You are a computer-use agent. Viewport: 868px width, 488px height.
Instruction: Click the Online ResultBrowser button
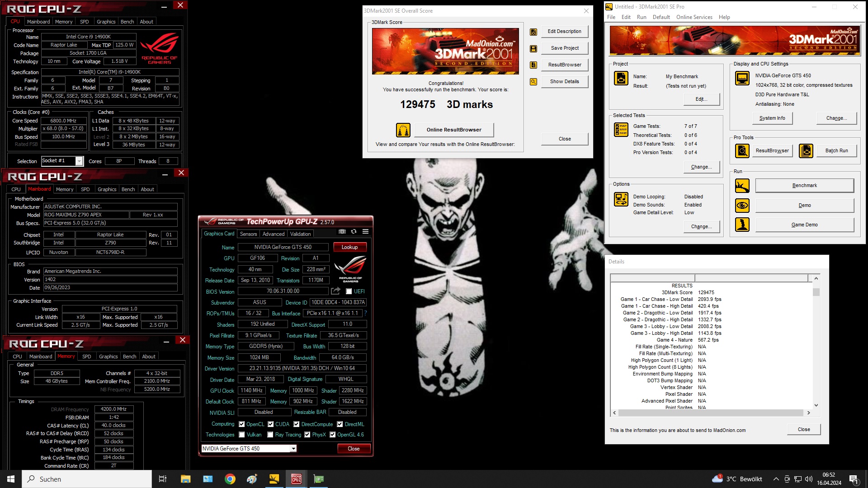tap(454, 130)
